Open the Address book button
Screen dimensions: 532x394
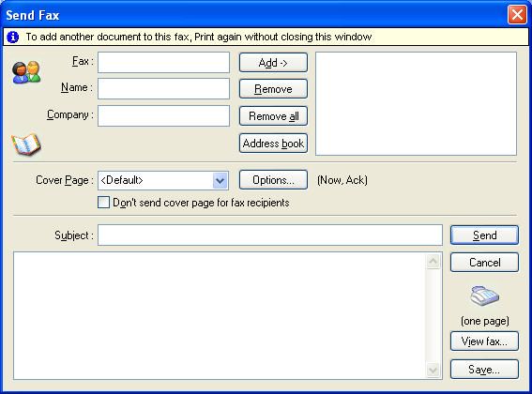coord(273,144)
